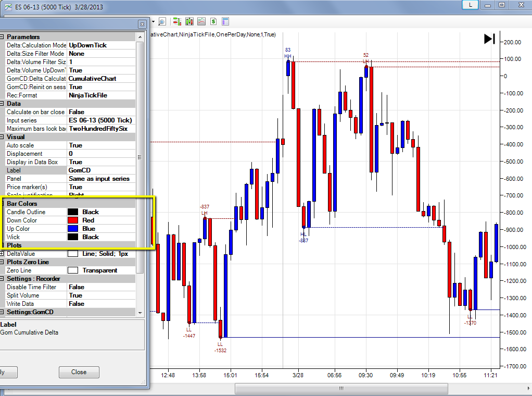This screenshot has height=396, width=532.
Task: Toggle Price marker(s) True value
Action: click(x=102, y=187)
